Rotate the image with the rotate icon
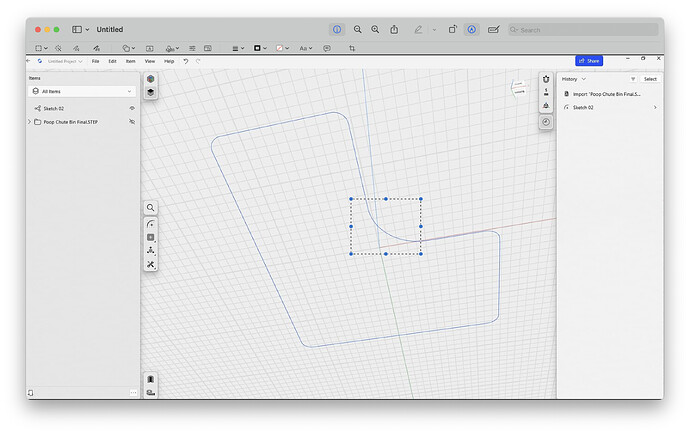 452,29
